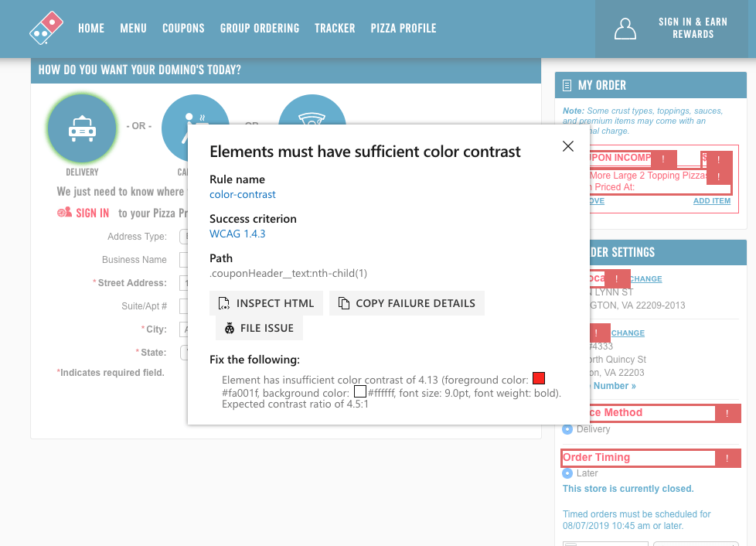The height and width of the screenshot is (546, 756).
Task: Click the 'Street Address:' label
Action: pyautogui.click(x=132, y=283)
